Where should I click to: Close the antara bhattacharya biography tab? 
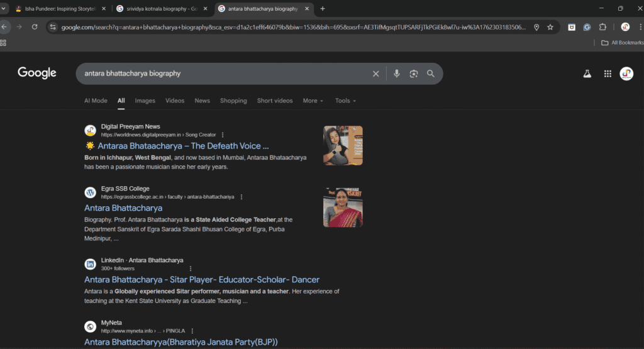[x=307, y=9]
